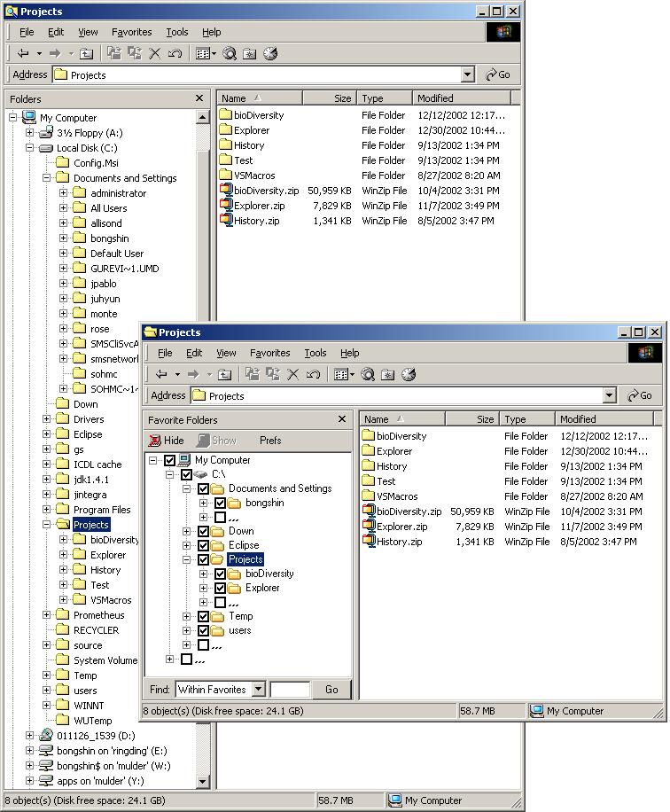Click Undo icon in front window toolbar
This screenshot has width=670, height=812.
(x=313, y=374)
